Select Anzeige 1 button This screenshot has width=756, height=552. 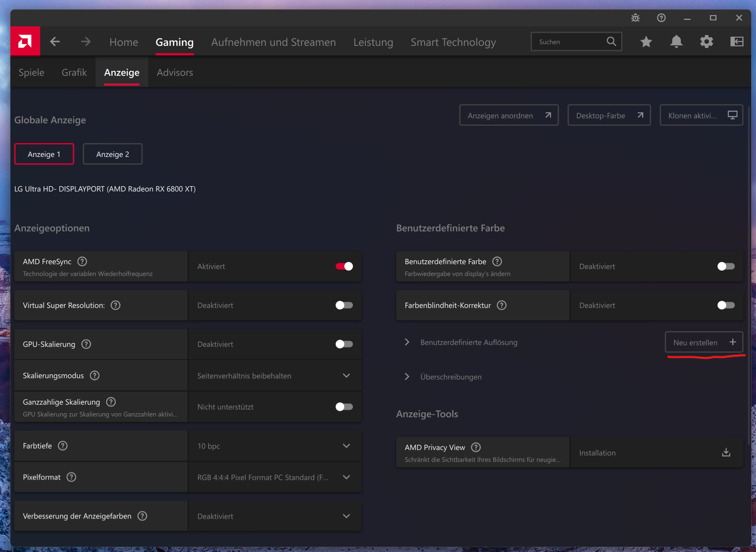pyautogui.click(x=44, y=154)
